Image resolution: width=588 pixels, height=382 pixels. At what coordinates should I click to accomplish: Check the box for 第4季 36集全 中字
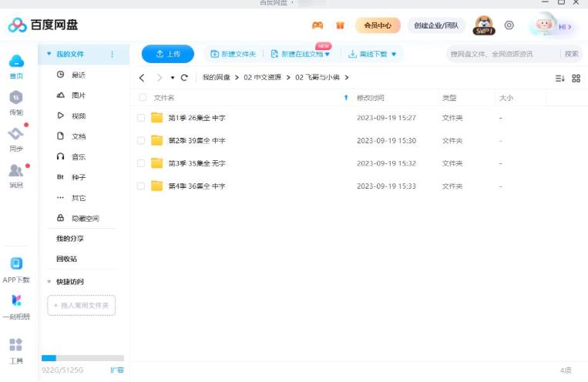pos(141,186)
